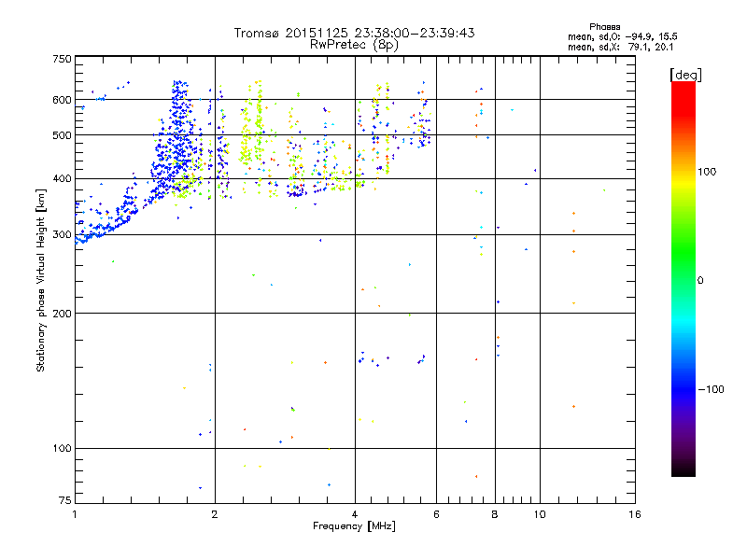Click the '100' tick label on the colorbar
747x560 pixels.
(x=707, y=172)
